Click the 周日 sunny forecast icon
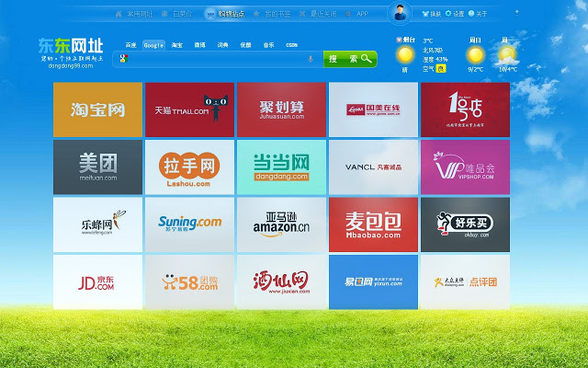This screenshot has width=588, height=368. click(476, 55)
